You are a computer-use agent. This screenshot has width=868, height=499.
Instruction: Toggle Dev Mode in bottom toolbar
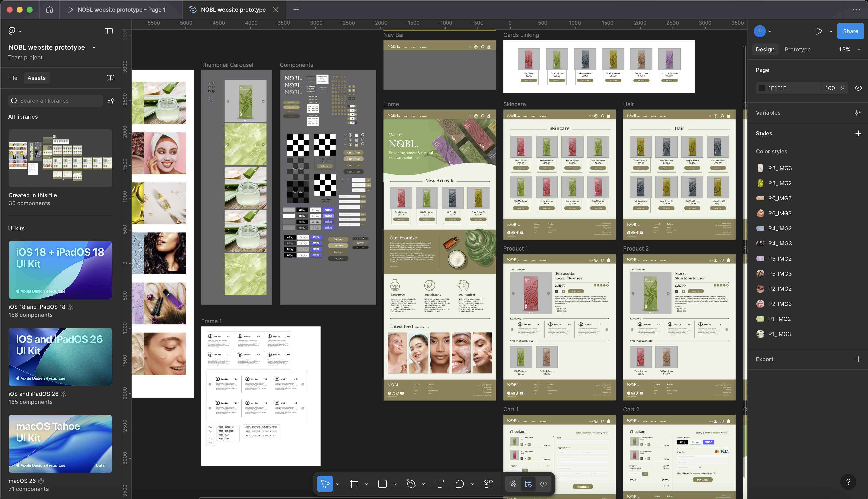click(543, 484)
